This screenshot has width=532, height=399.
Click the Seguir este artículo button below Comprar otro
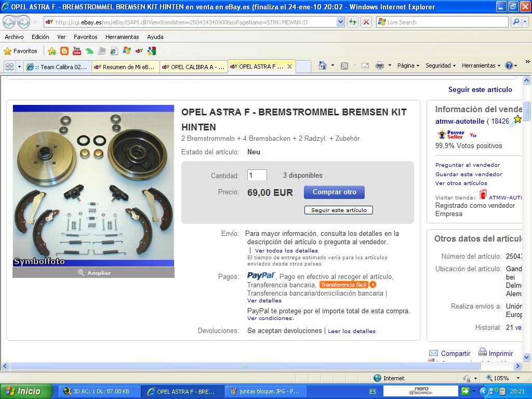(339, 210)
